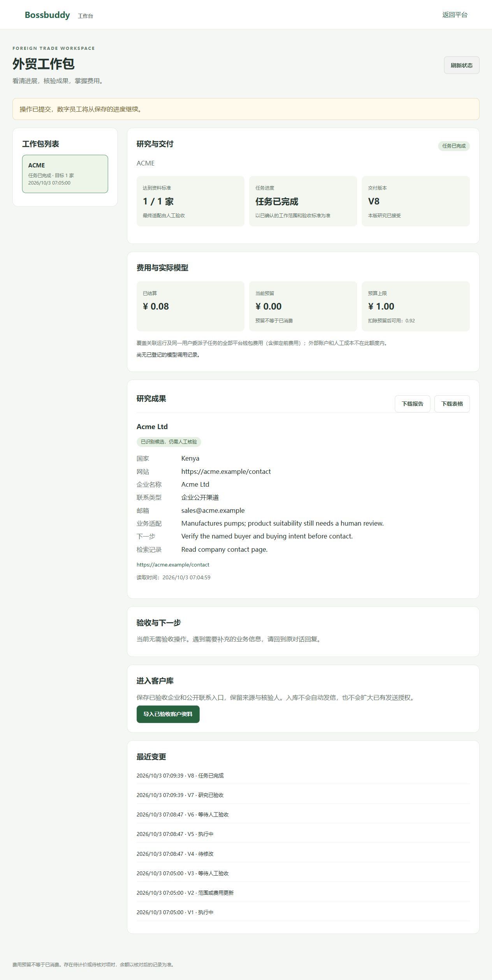Screen dimensions: 492x980
Task: Click the 操作已提交 notification banner text
Action: pos(82,109)
